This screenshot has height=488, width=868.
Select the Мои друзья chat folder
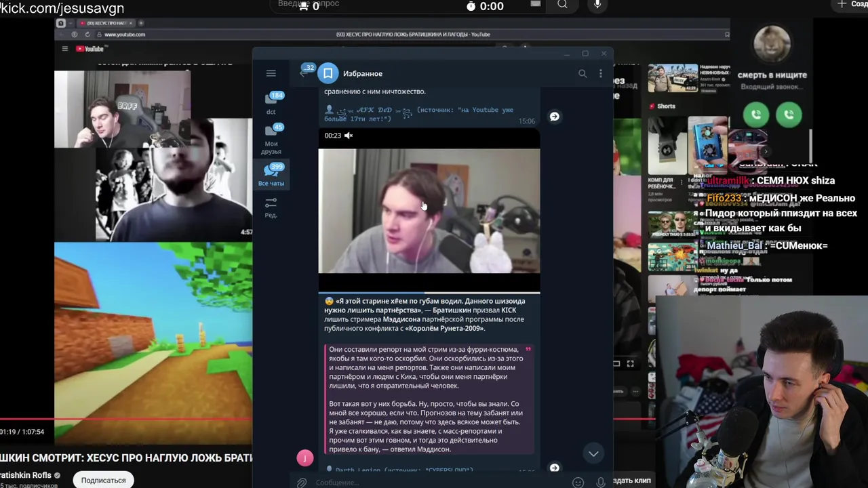(271, 140)
